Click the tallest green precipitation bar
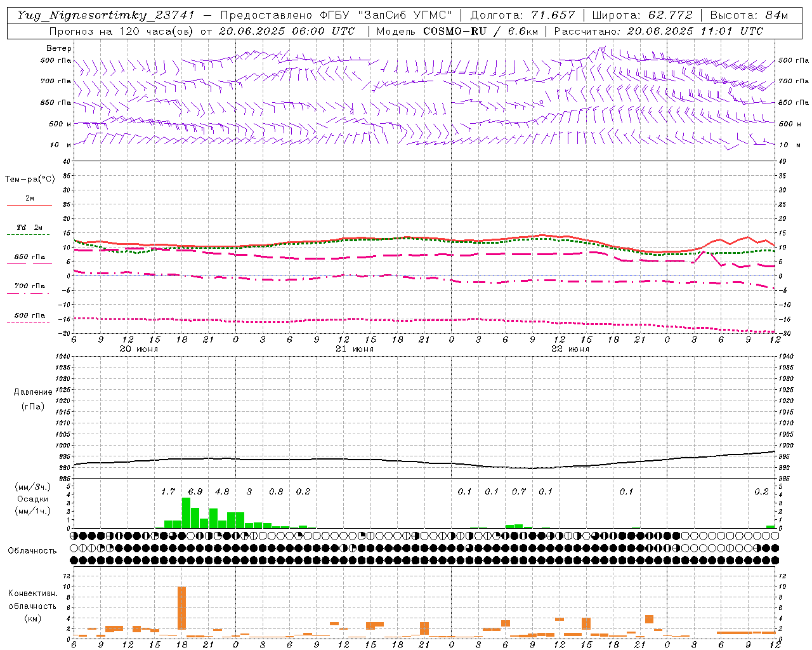This screenshot has height=650, width=812. (186, 513)
